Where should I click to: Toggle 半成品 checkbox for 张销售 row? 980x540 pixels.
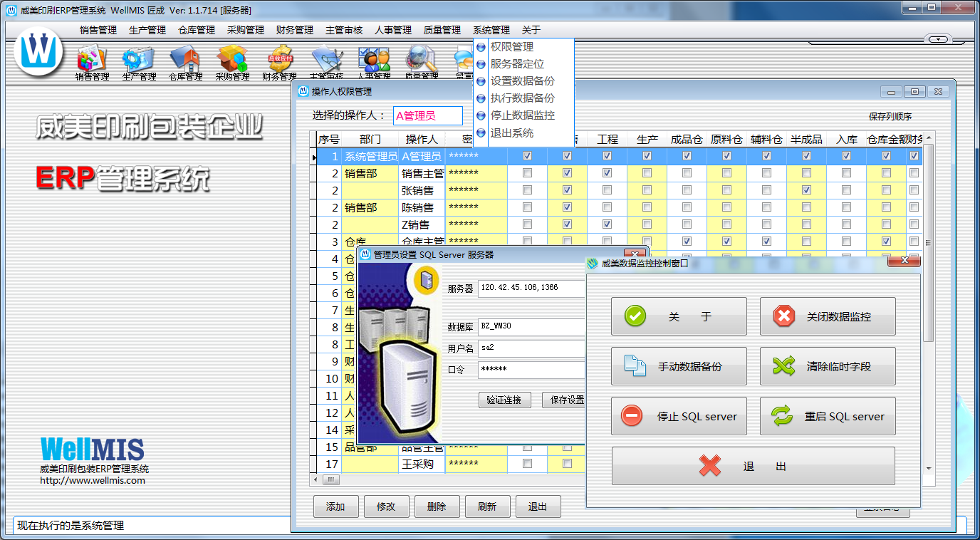(806, 190)
